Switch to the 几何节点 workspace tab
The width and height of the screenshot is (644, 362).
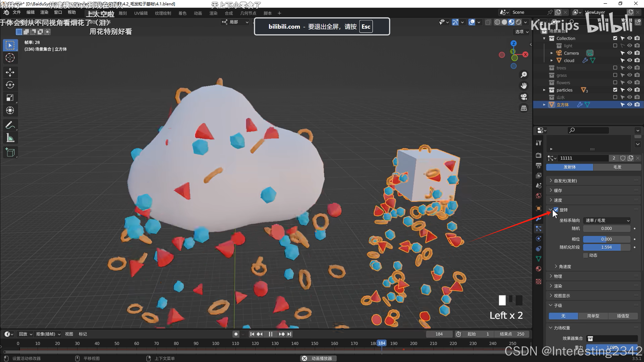coord(248,13)
